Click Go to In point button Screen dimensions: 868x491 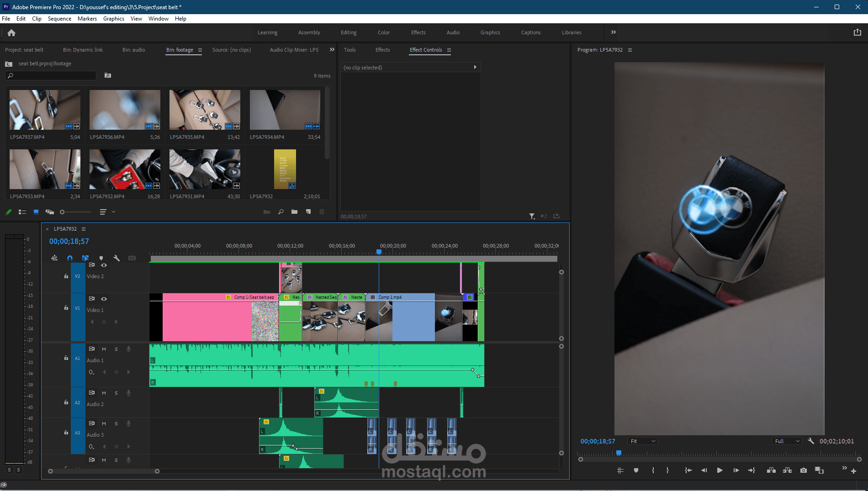pyautogui.click(x=688, y=470)
